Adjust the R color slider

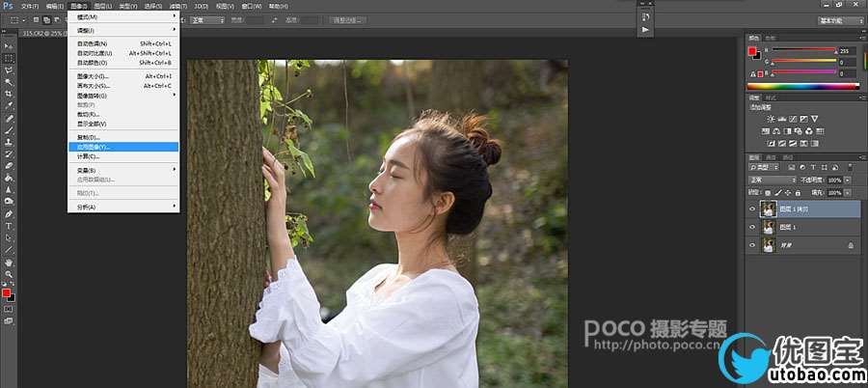click(803, 50)
